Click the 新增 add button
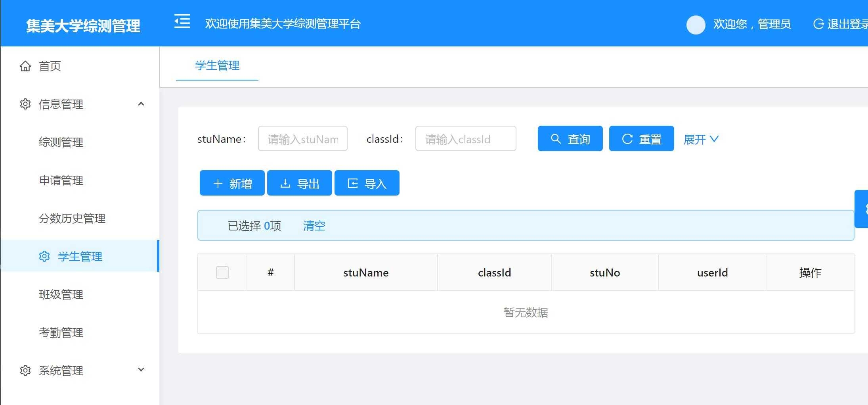Viewport: 868px width, 405px height. coord(232,183)
